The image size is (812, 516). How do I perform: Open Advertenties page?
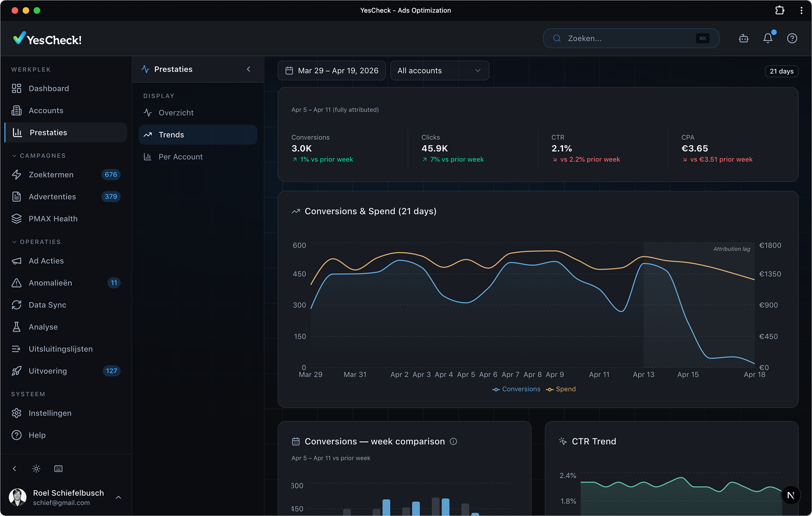point(66,197)
